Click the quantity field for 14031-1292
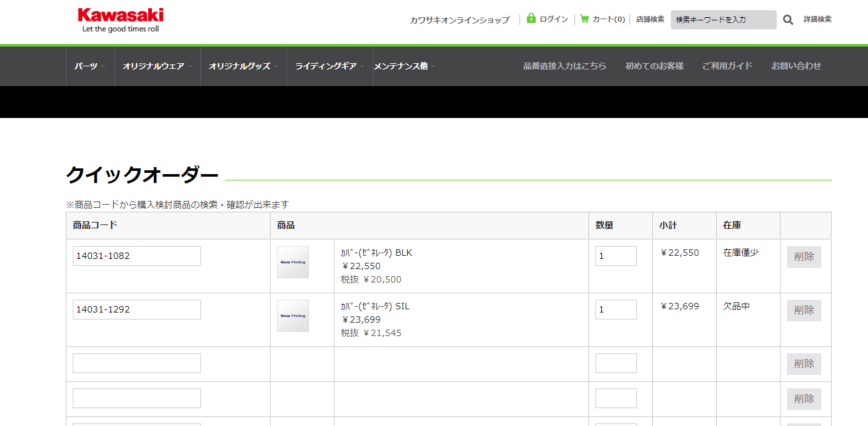This screenshot has width=868, height=426. click(615, 309)
